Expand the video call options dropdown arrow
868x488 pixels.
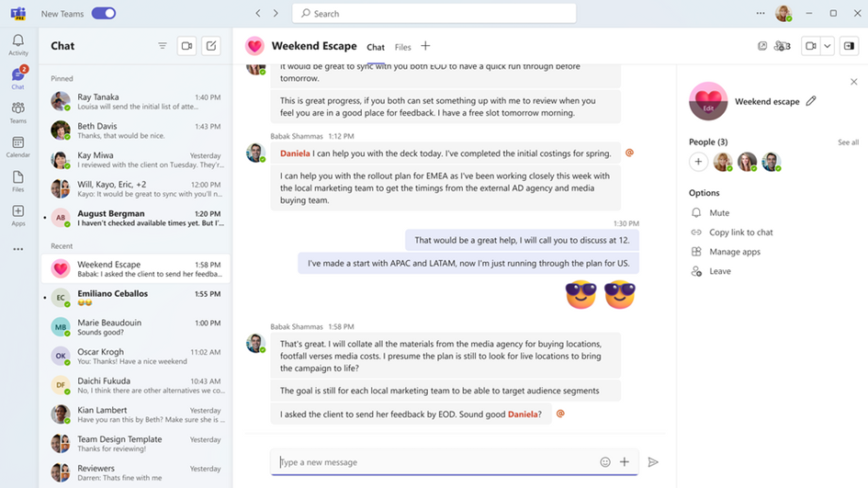[x=828, y=46]
